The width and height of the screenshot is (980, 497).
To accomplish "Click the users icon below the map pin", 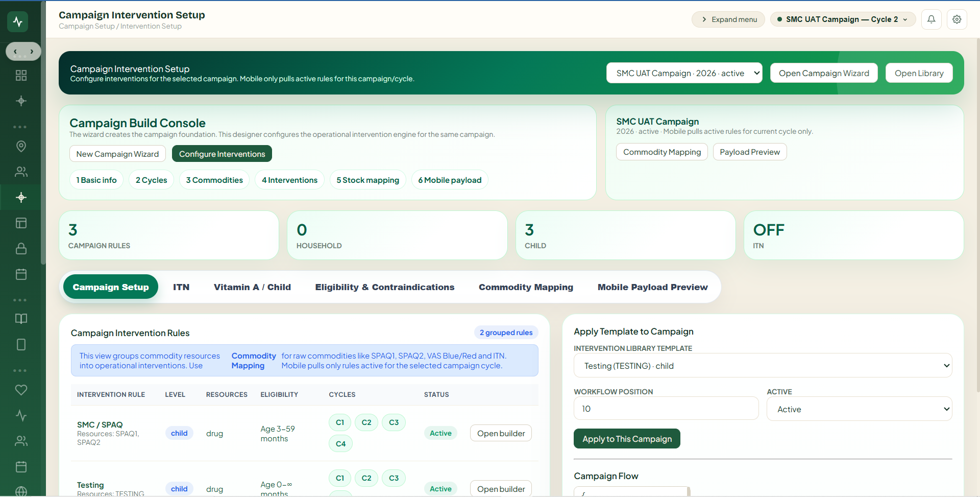I will (x=21, y=172).
